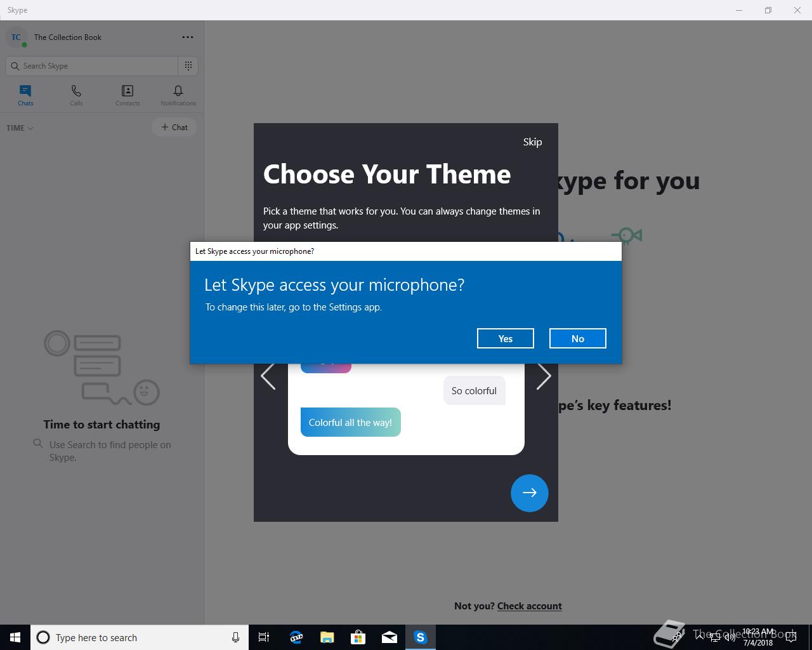Open the Chats tab
Screen dimensions: 812x650
pos(25,95)
